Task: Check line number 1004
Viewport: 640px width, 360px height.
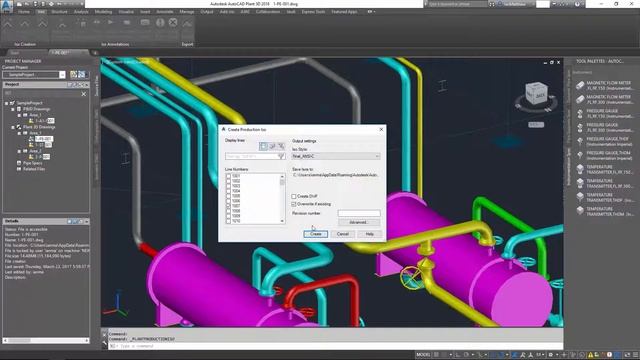Action: 229,191
